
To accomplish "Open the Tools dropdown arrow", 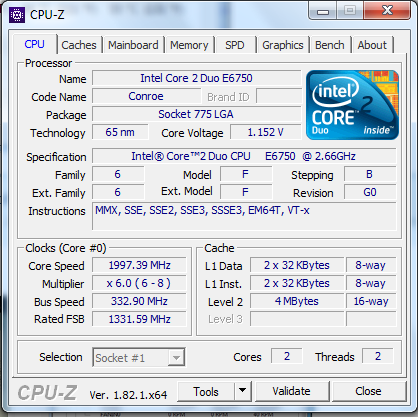I will pos(242,391).
